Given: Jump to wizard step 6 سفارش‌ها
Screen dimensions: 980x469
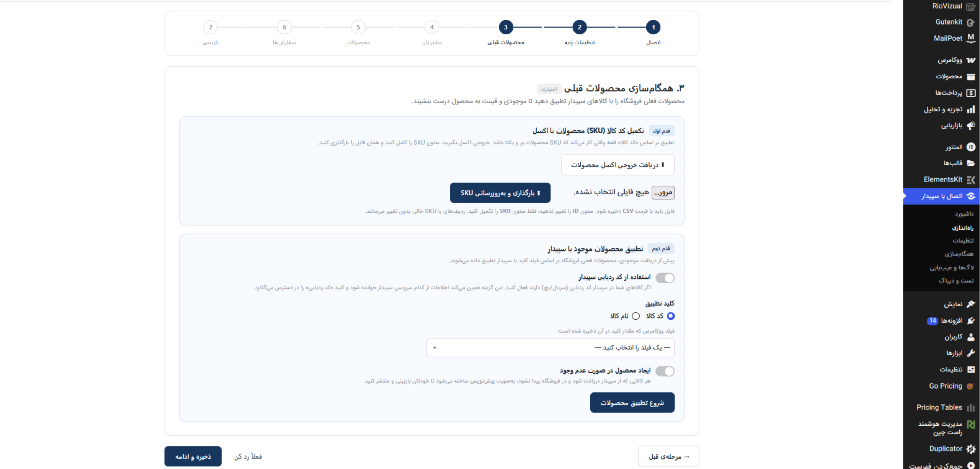Looking at the screenshot, I should (284, 28).
